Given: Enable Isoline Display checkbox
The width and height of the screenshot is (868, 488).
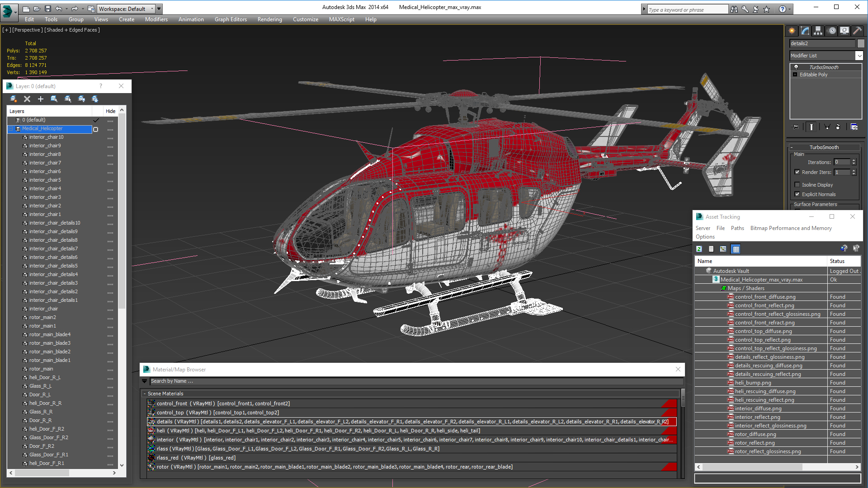Looking at the screenshot, I should pyautogui.click(x=797, y=184).
